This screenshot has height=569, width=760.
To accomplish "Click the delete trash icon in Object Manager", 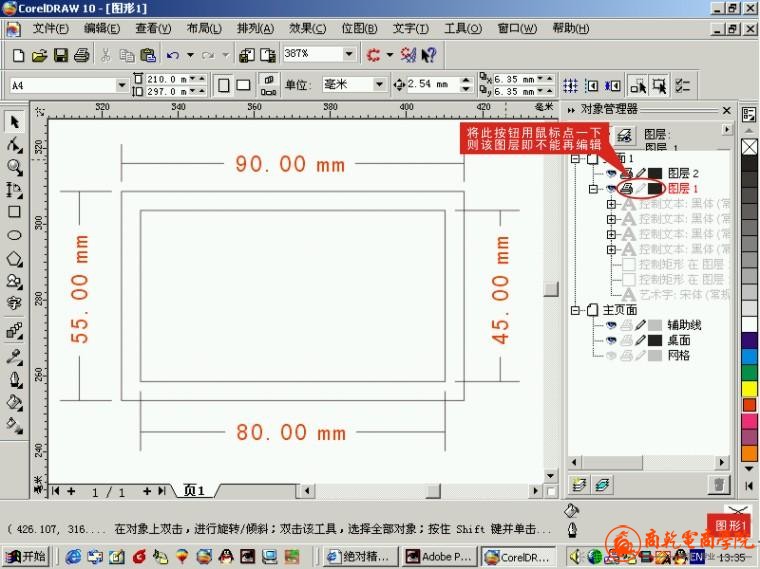I will click(719, 485).
